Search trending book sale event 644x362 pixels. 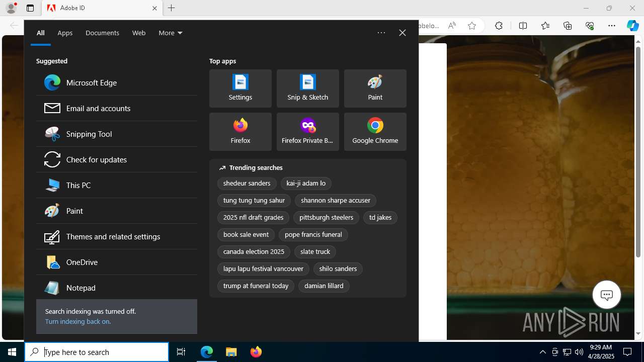[x=246, y=235]
